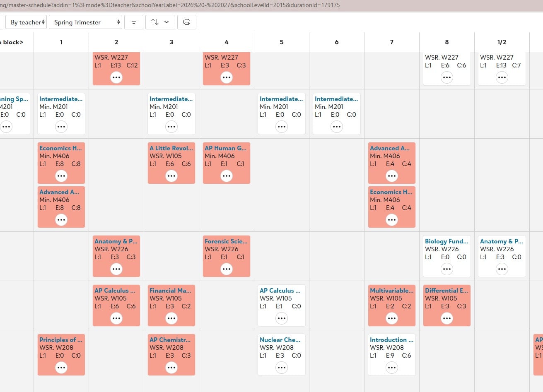Viewport: 543px width, 392px height.
Task: Open more options on W227 card with E:3 C:3
Action: [x=227, y=77]
